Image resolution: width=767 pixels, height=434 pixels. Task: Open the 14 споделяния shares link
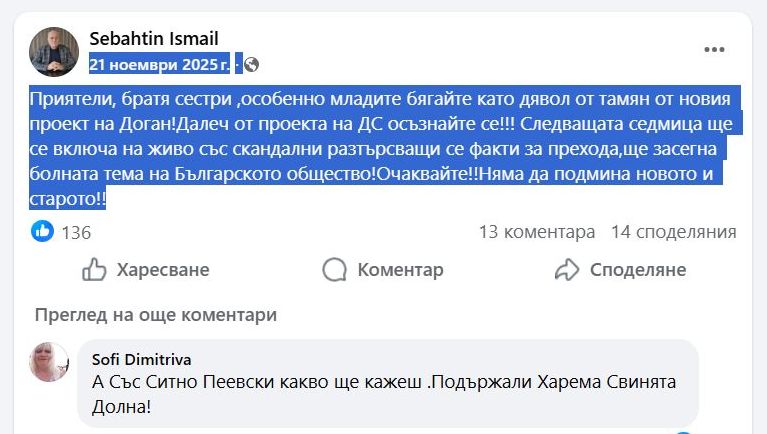click(x=673, y=232)
